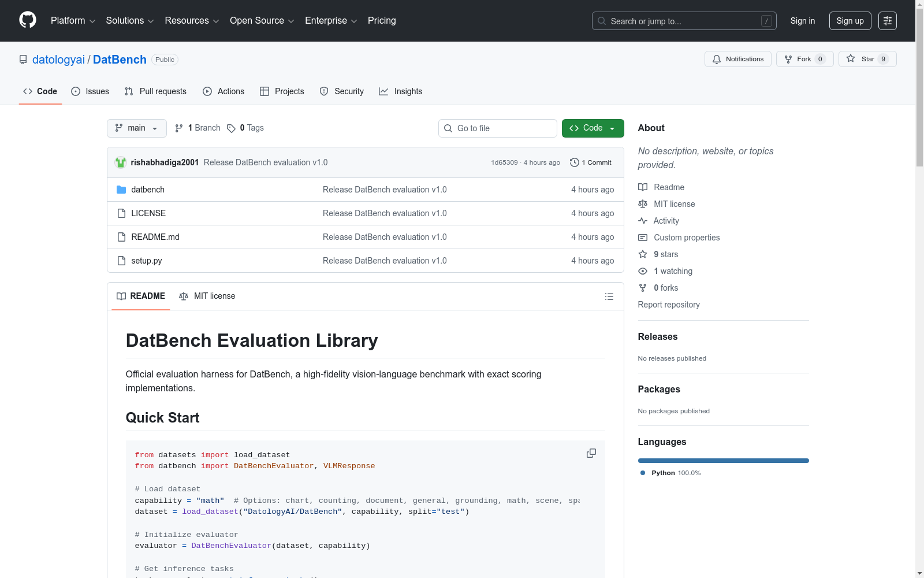924x578 pixels.
Task: Click the Sign up button
Action: click(850, 21)
